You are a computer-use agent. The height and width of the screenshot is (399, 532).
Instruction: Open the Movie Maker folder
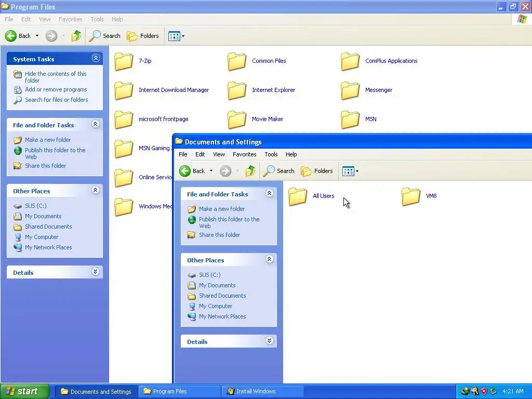click(x=255, y=119)
